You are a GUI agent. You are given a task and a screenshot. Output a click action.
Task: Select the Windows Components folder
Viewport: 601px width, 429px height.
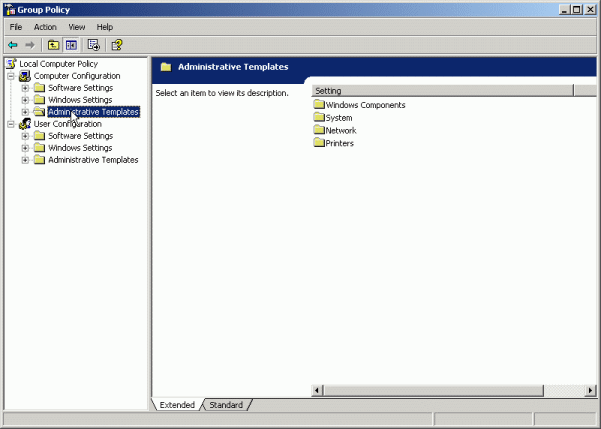(x=364, y=105)
